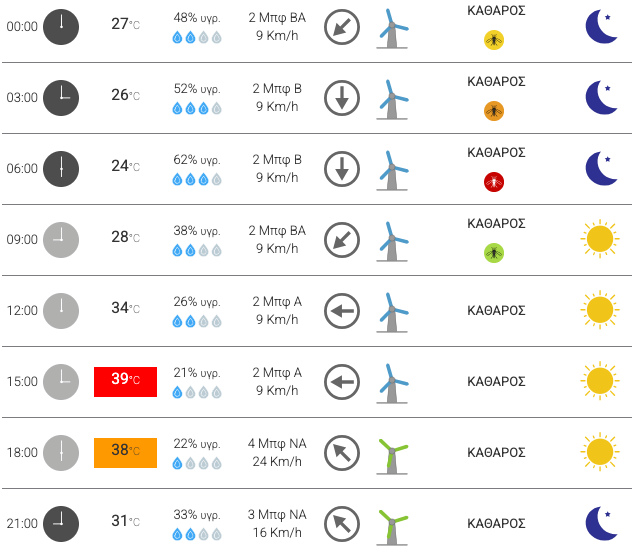Click the down wind arrow at 06:00
632x553 pixels.
[342, 169]
